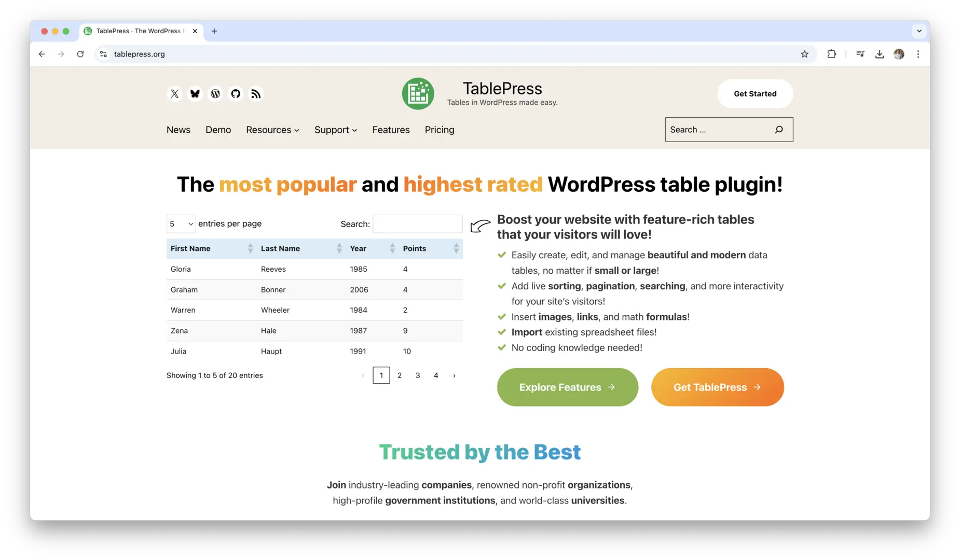Click the Explore Features button
960x560 pixels.
(x=567, y=387)
